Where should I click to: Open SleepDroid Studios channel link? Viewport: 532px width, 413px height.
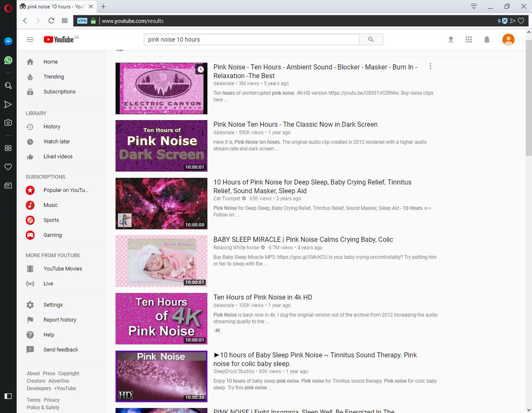[x=234, y=371]
